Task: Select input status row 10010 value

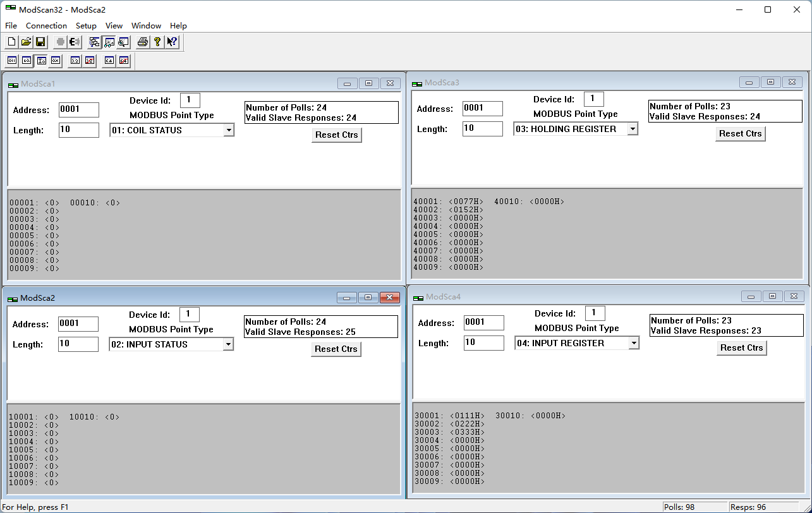Action: 94,417
